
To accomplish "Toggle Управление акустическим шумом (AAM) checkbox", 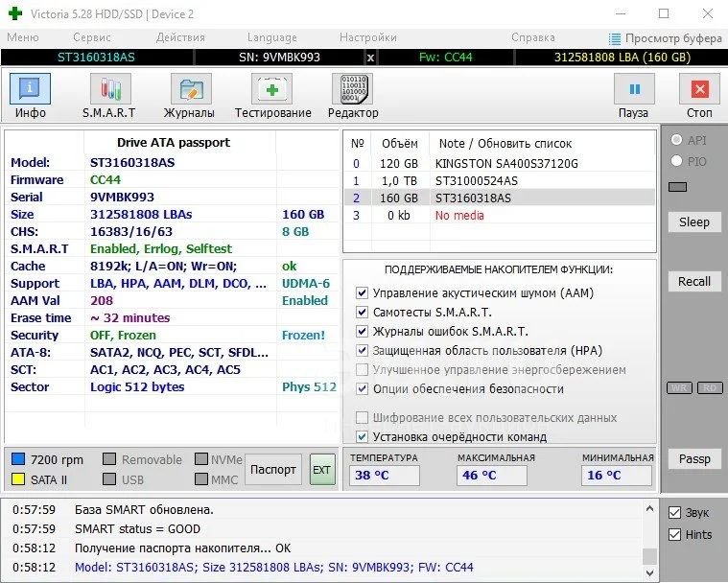I will pos(362,292).
